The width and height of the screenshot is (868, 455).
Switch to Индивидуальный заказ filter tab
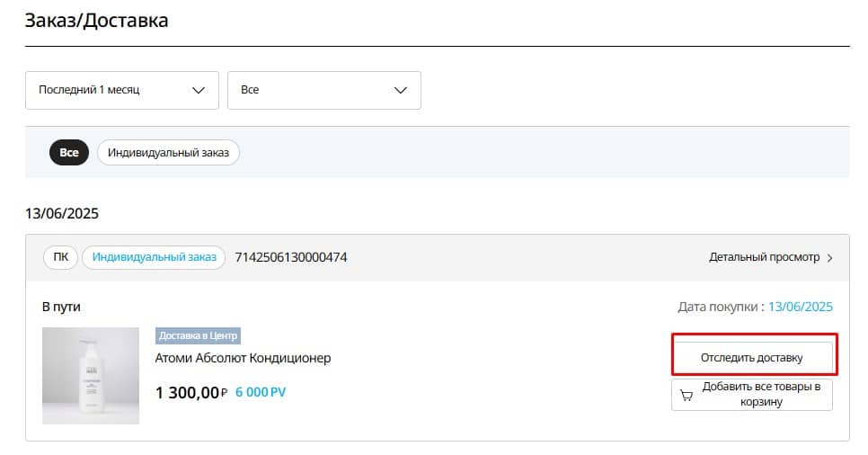[168, 153]
